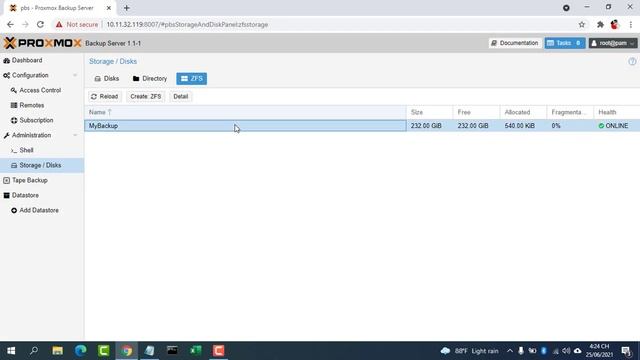The height and width of the screenshot is (360, 640).
Task: Open the root@pam user menu
Action: pos(613,43)
